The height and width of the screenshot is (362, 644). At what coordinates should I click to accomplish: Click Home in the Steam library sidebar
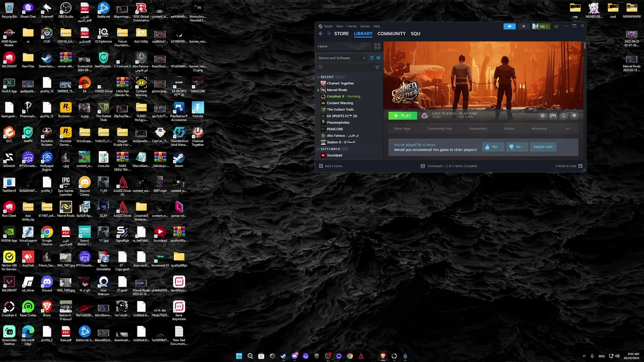click(344, 46)
